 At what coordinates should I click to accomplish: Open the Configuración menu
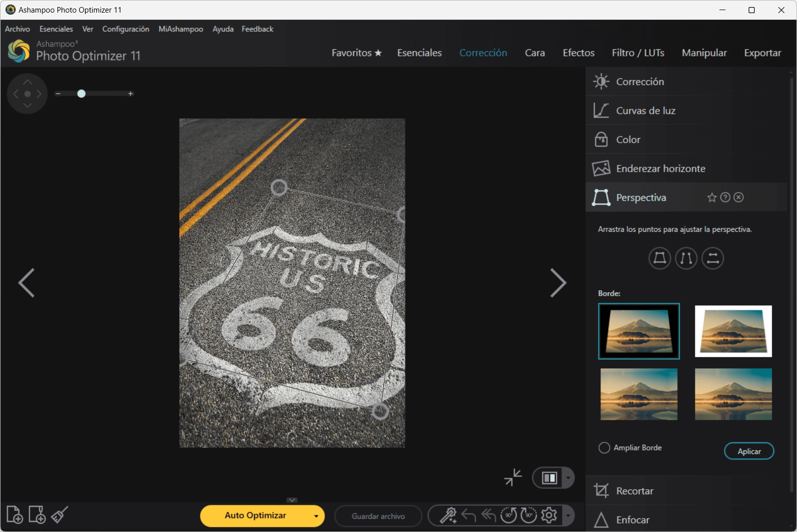pyautogui.click(x=125, y=29)
